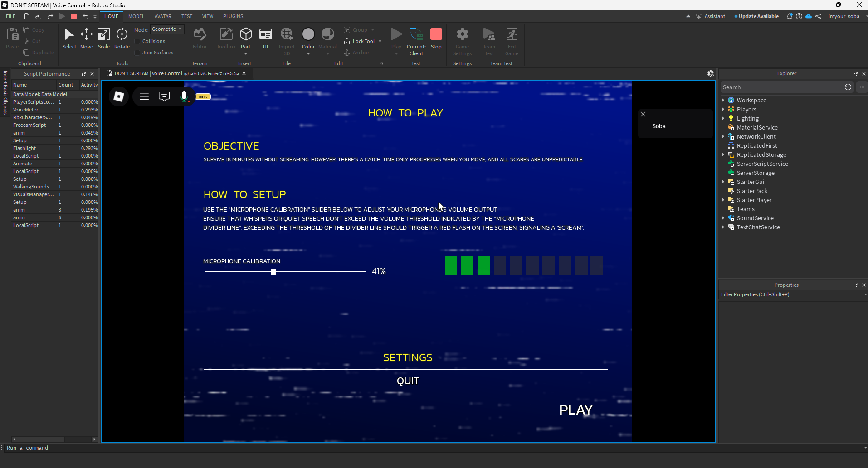Click QUIT in the game menu
Image resolution: width=868 pixels, height=468 pixels.
point(408,381)
